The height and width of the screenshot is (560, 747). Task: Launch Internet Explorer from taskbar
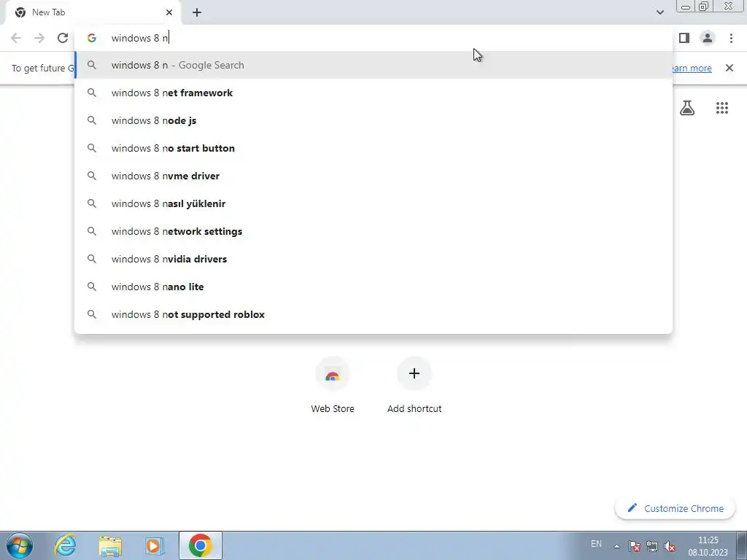65,545
